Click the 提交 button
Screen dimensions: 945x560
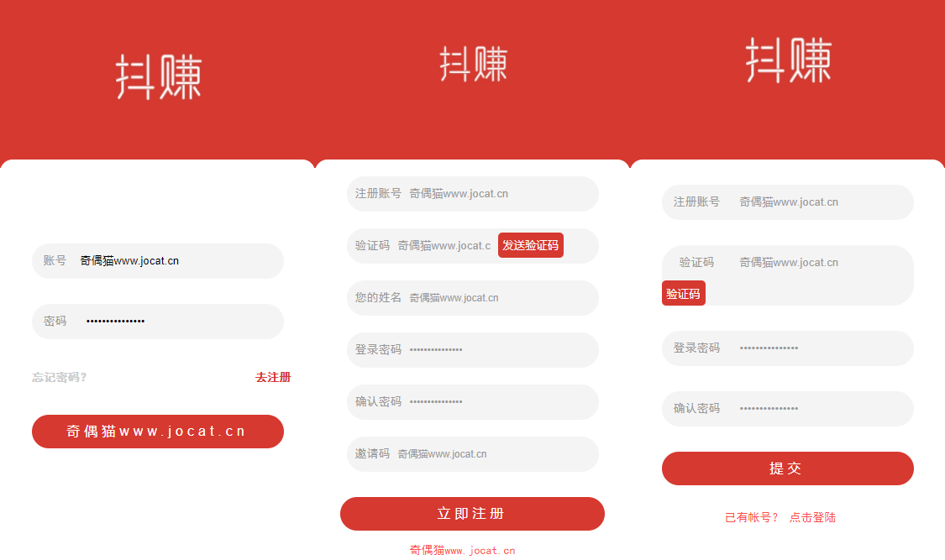(788, 468)
